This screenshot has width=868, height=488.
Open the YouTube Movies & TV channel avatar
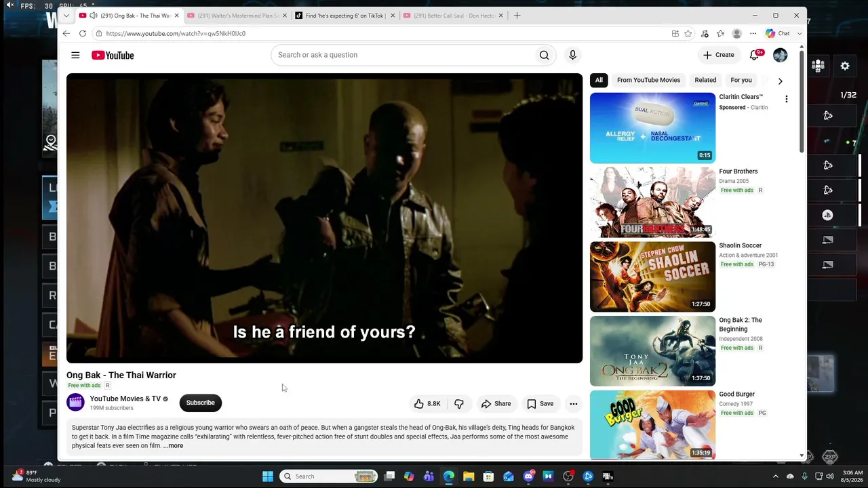pos(75,403)
